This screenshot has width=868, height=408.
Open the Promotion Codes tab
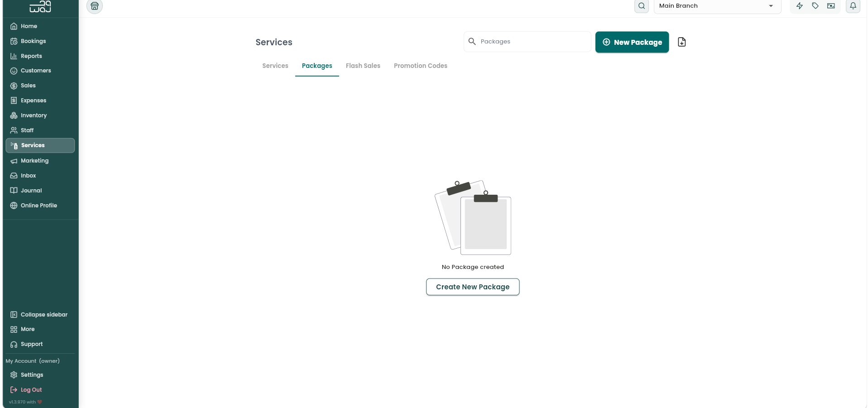(x=421, y=66)
